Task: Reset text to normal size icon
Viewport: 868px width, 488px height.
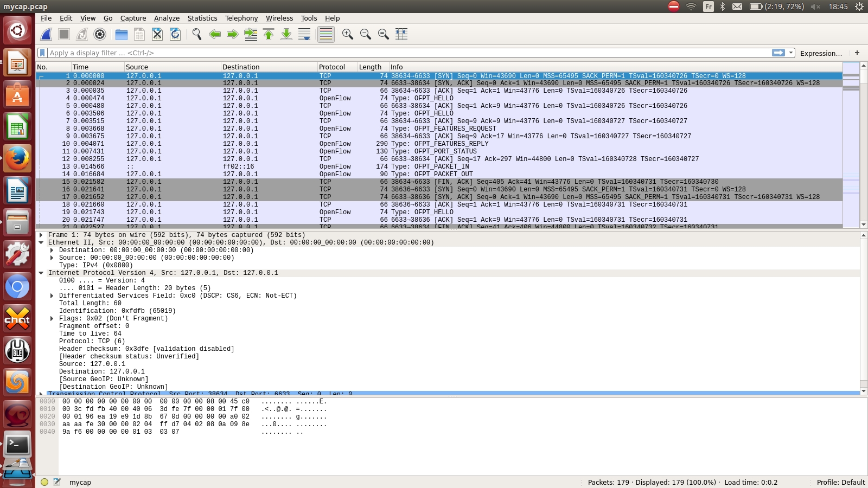Action: 384,34
